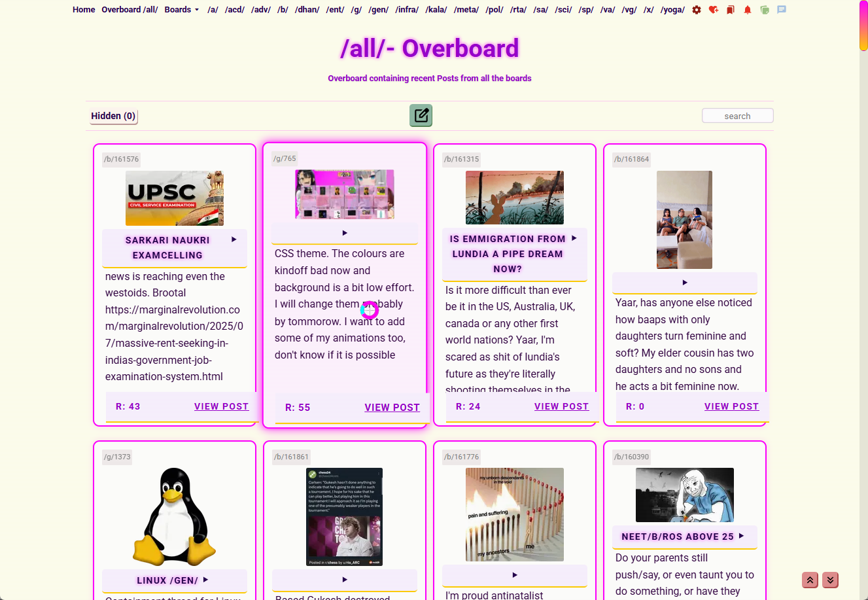The width and height of the screenshot is (868, 600).
Task: Open the blue chat message icon
Action: point(782,10)
